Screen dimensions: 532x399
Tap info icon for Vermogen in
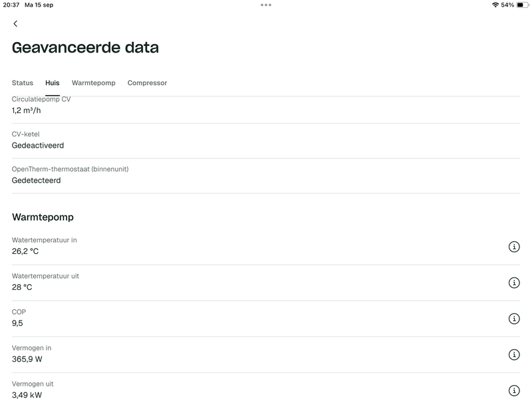coord(514,354)
